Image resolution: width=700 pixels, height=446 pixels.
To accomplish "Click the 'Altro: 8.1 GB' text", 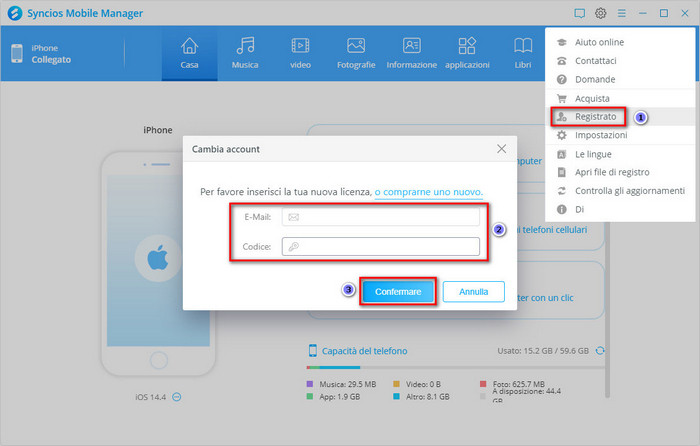I will (428, 396).
